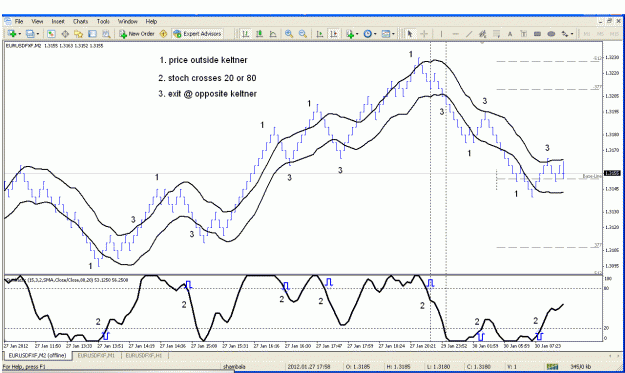The image size is (625, 373).
Task: Expand the Profiles dropdown arrow
Action: click(38, 34)
